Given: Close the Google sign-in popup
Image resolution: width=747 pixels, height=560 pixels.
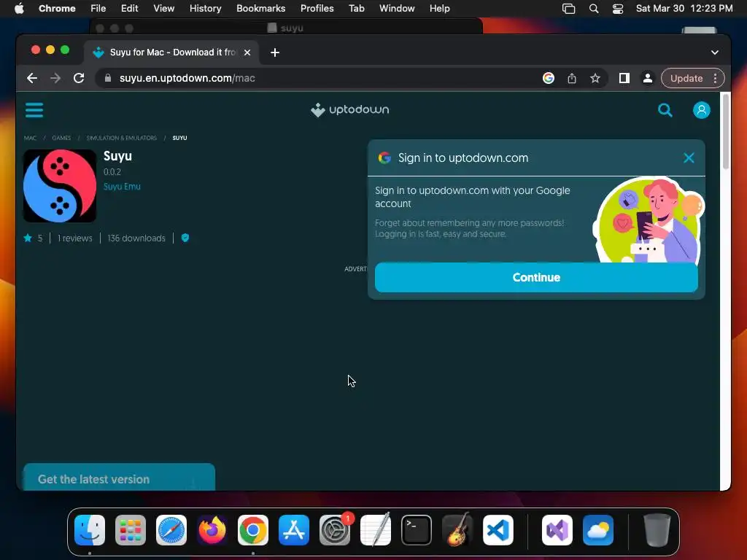Looking at the screenshot, I should point(689,157).
